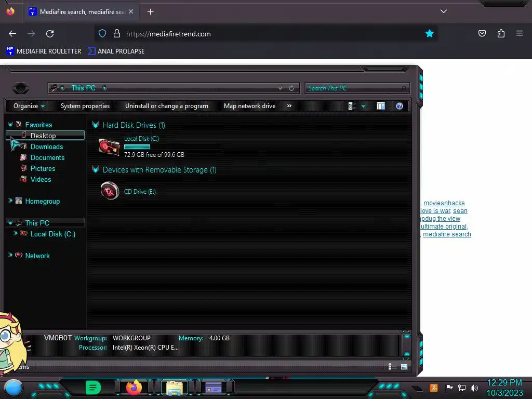532x399 pixels.
Task: Switch to Firefox on the taskbar
Action: [x=134, y=388]
